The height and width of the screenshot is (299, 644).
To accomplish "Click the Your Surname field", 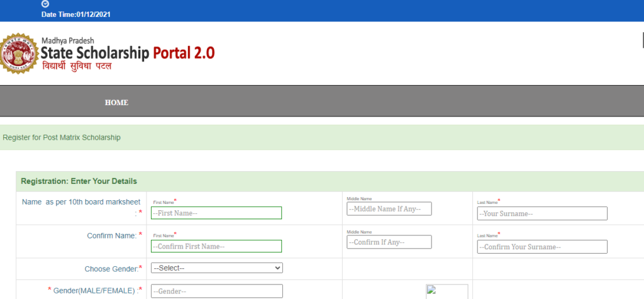I will tap(542, 214).
